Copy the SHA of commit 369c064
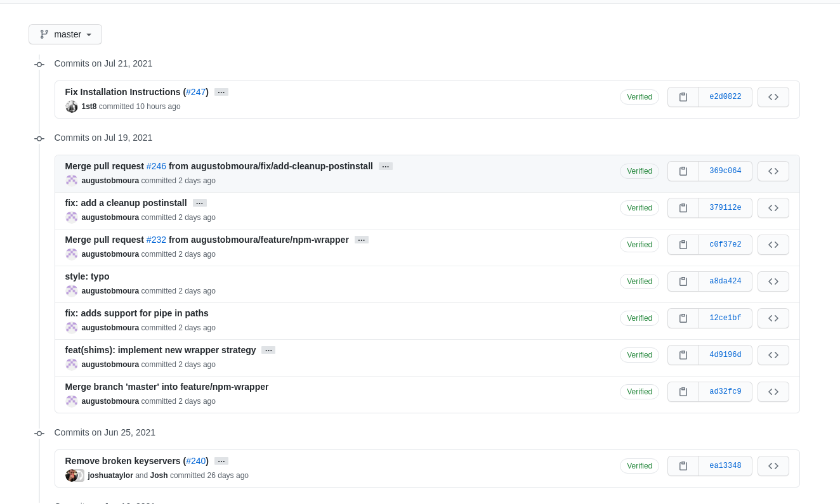 tap(683, 171)
